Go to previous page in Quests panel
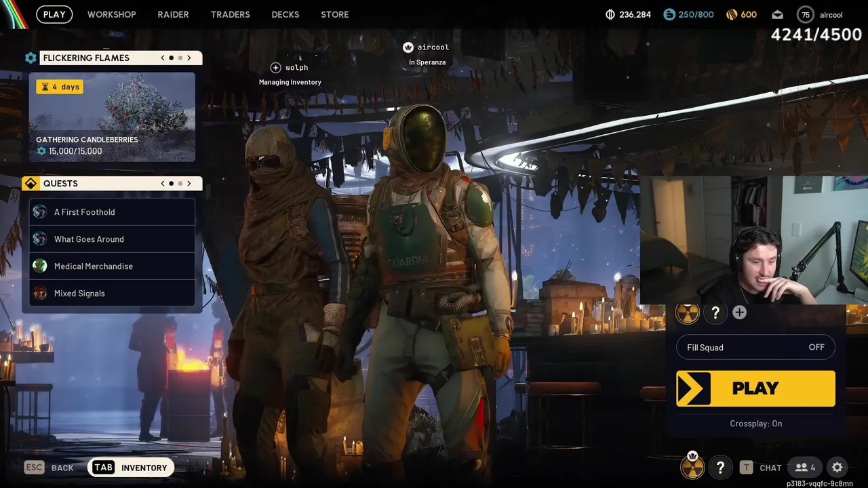Image resolution: width=868 pixels, height=488 pixels. [163, 183]
